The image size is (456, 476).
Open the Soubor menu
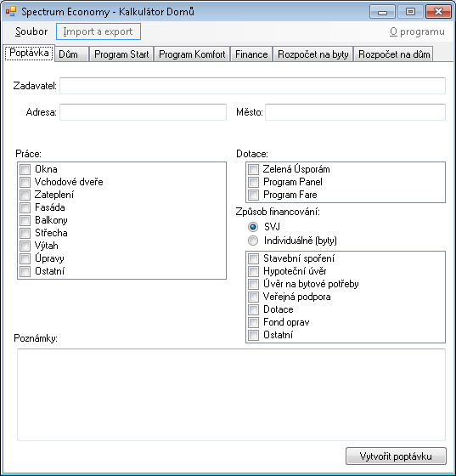[x=31, y=31]
